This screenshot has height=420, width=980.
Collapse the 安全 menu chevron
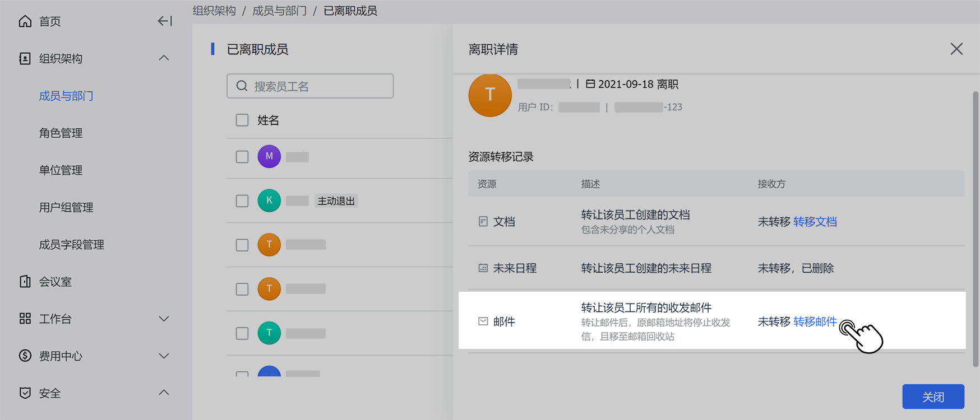[164, 393]
